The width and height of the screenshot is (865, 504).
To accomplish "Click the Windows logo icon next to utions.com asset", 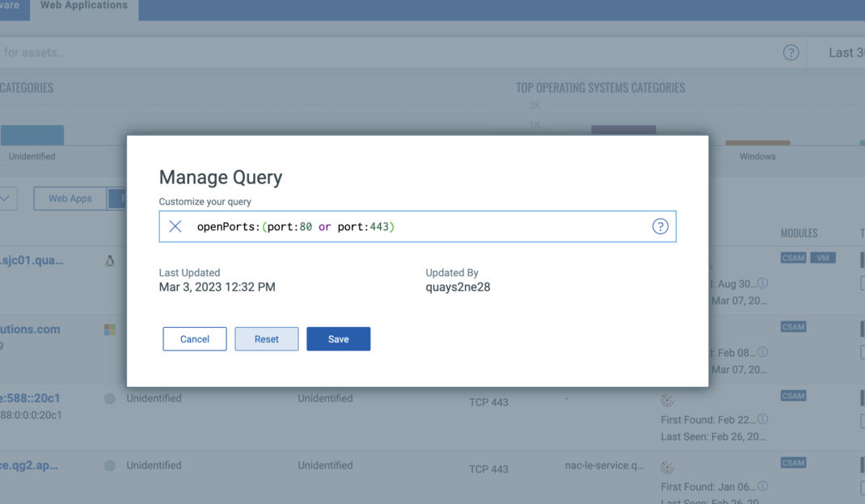I will click(109, 329).
